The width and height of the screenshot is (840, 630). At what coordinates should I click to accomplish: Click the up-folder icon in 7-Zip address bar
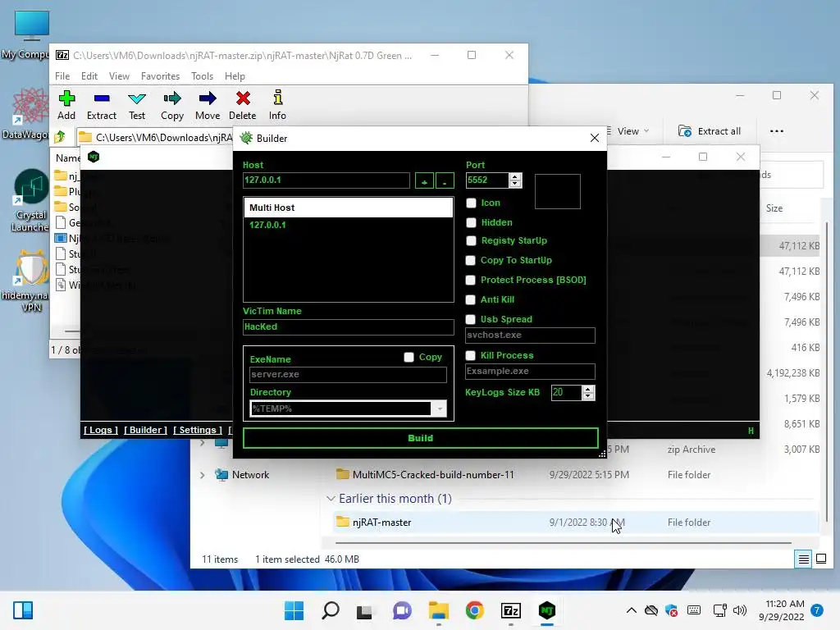point(60,137)
